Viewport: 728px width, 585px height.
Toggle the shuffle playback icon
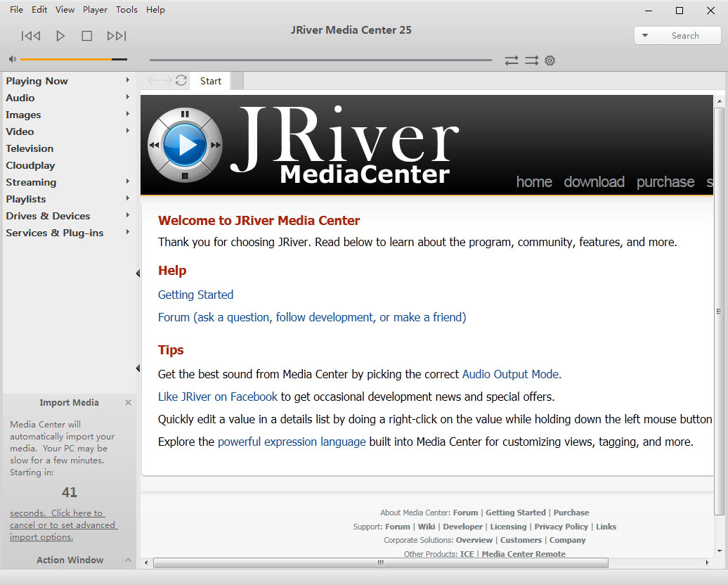tap(531, 61)
